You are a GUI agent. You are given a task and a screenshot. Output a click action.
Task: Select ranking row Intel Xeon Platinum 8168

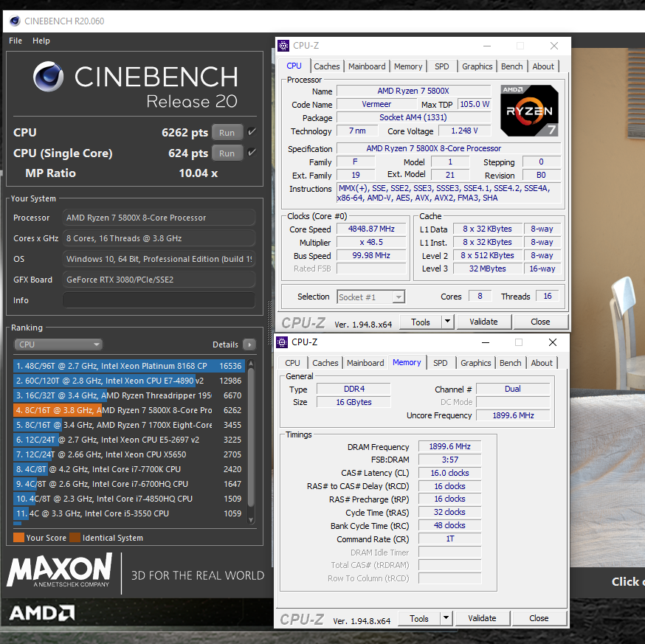tap(128, 366)
